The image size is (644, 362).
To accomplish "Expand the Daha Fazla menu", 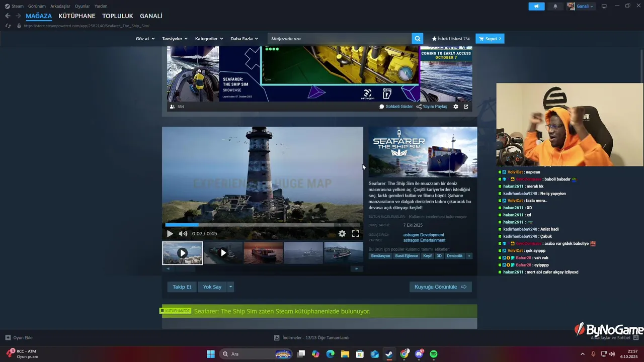I will pos(244,39).
